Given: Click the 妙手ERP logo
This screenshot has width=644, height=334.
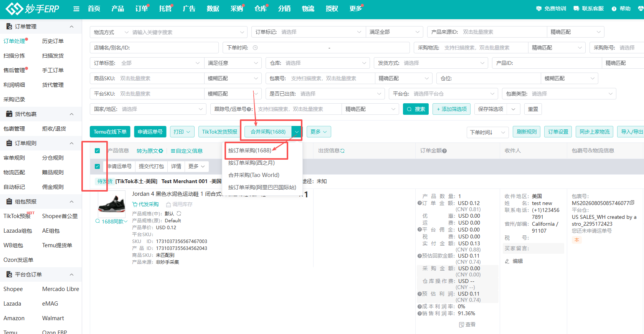Looking at the screenshot, I should [x=32, y=8].
